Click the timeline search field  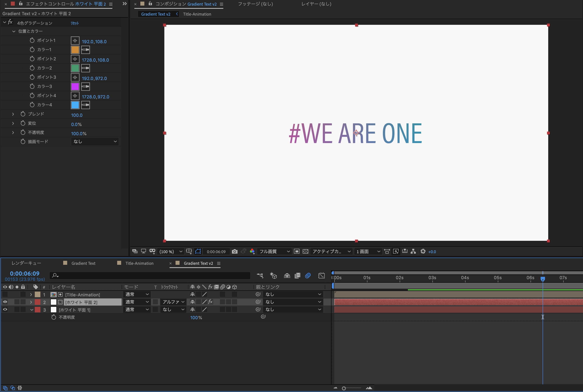[150, 276]
